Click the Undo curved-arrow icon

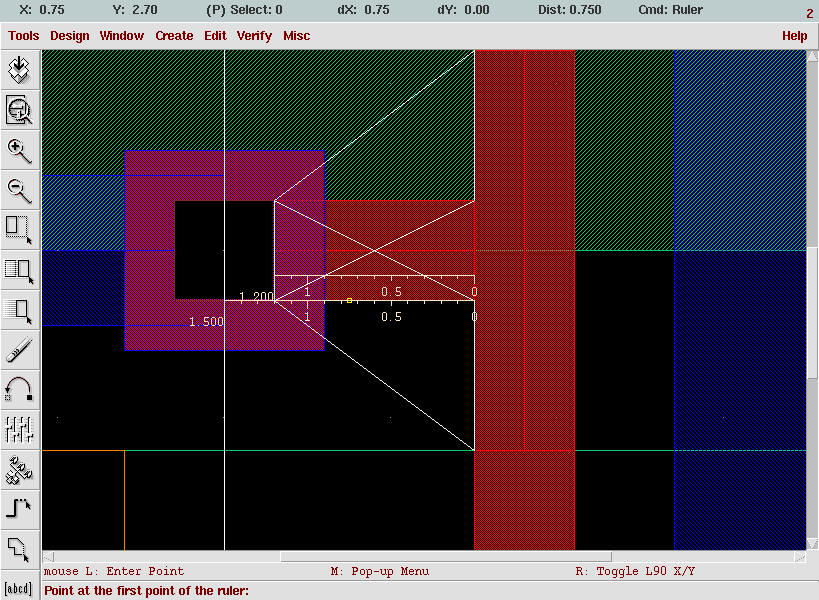point(20,391)
